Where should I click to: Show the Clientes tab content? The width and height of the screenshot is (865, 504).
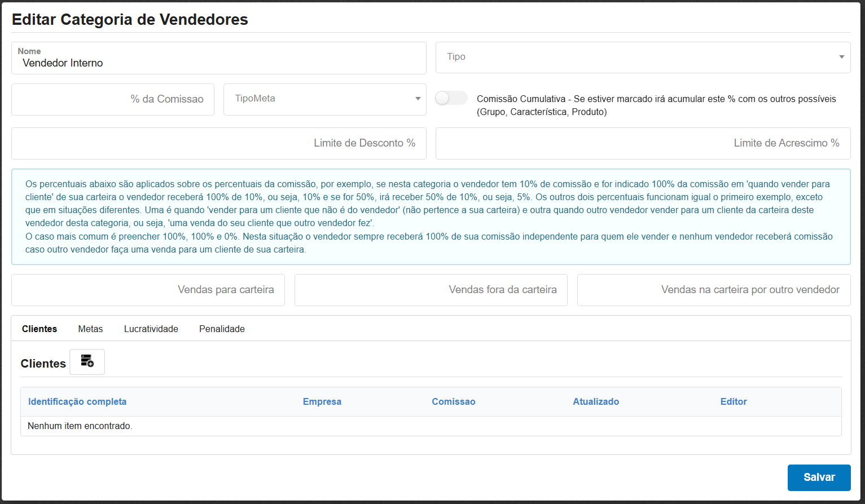click(39, 329)
